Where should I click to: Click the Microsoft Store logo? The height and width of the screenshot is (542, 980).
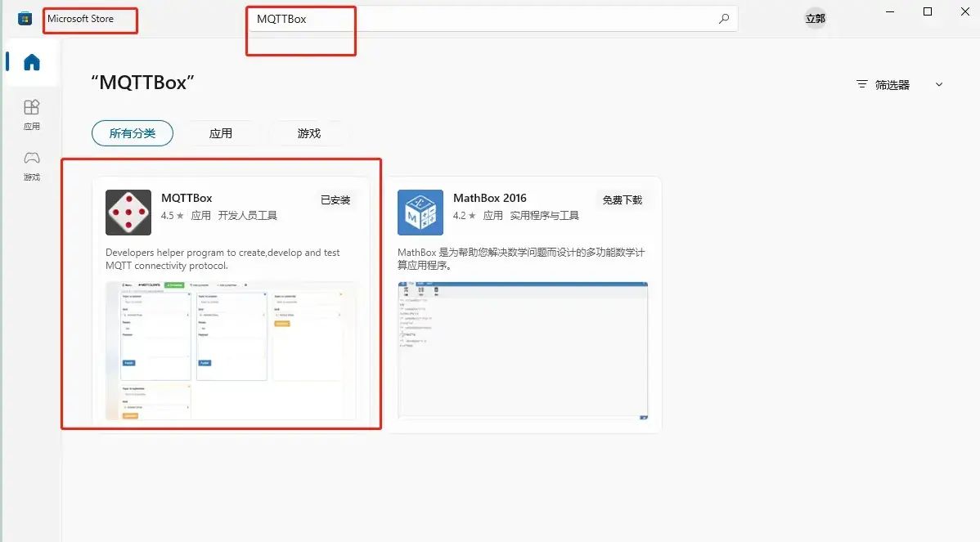point(23,17)
